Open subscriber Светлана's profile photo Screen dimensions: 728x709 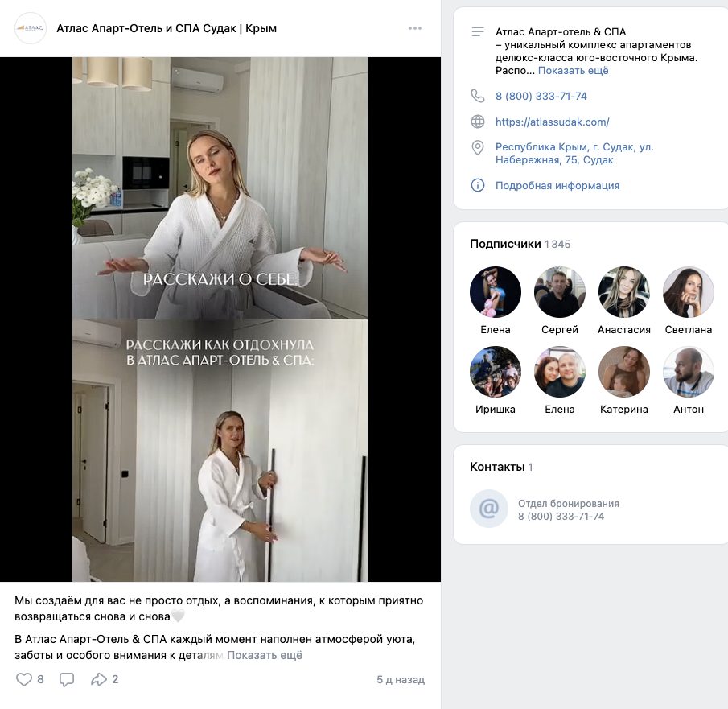(688, 292)
